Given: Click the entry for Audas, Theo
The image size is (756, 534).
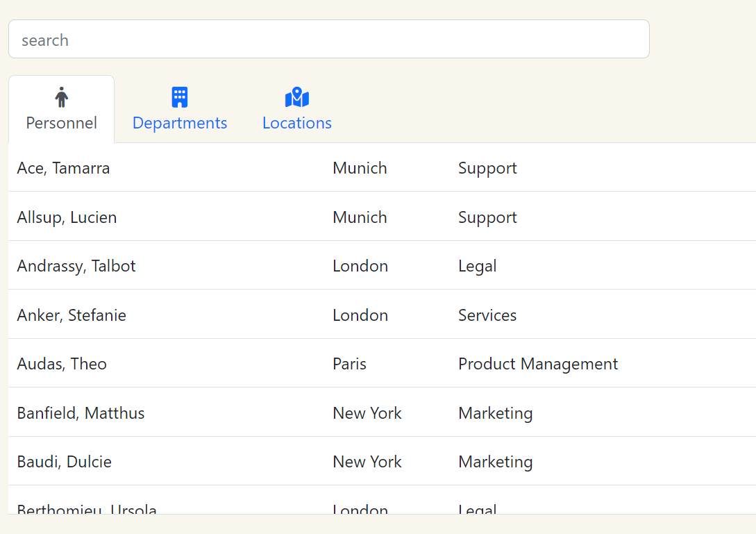Looking at the screenshot, I should click(x=62, y=363).
